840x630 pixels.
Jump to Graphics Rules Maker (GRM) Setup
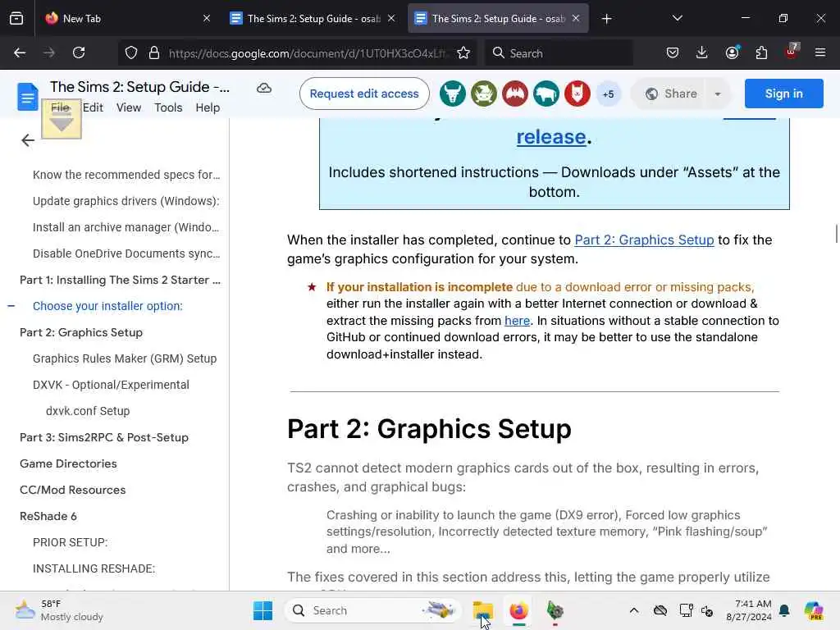coord(125,358)
